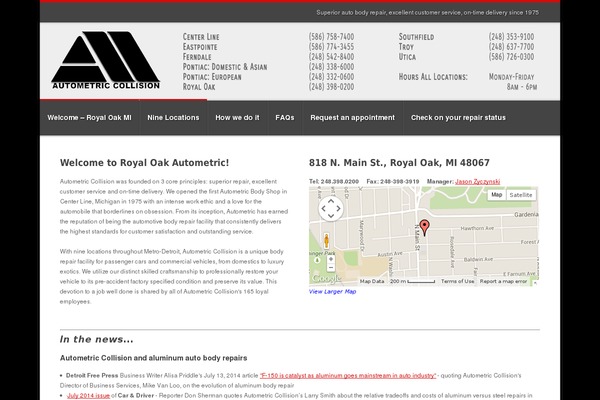Select Ferndale location in header
The width and height of the screenshot is (600, 400).
197,57
